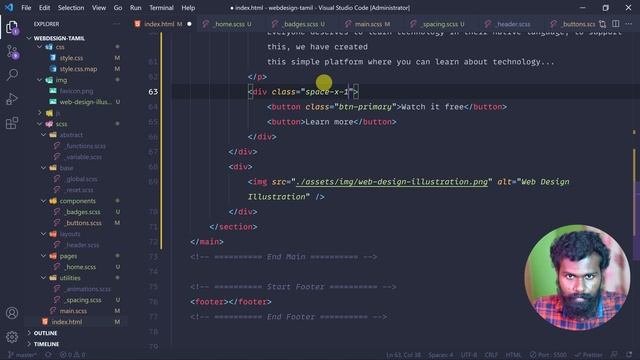Screen dimensions: 640x360
Task: Switch to the _buttons.scss editor tab
Action: 573,24
